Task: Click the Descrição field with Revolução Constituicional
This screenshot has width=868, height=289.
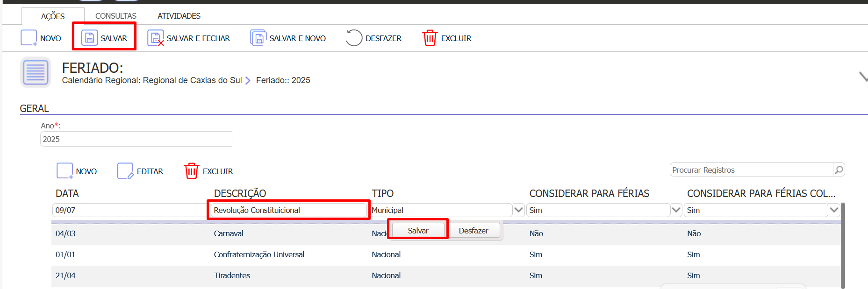Action: (x=288, y=210)
